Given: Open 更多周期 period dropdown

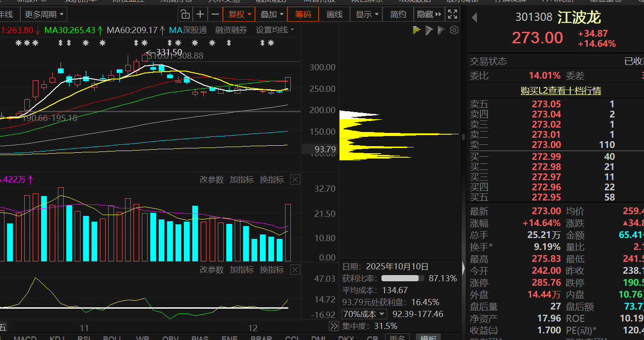Looking at the screenshot, I should [44, 14].
